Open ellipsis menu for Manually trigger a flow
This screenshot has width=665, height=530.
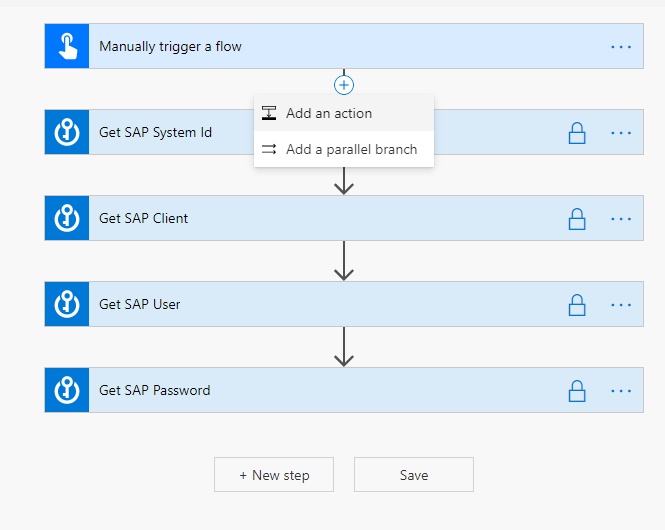(621, 47)
